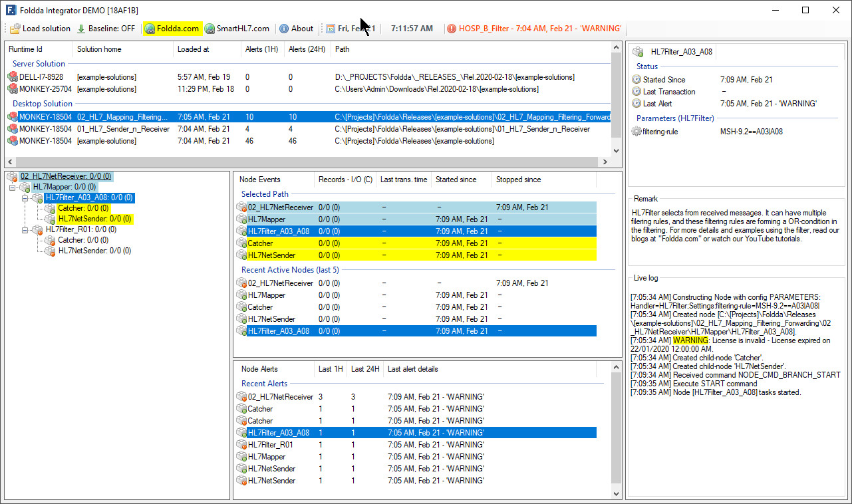Click the Node Events column header
The height and width of the screenshot is (504, 852).
click(273, 180)
